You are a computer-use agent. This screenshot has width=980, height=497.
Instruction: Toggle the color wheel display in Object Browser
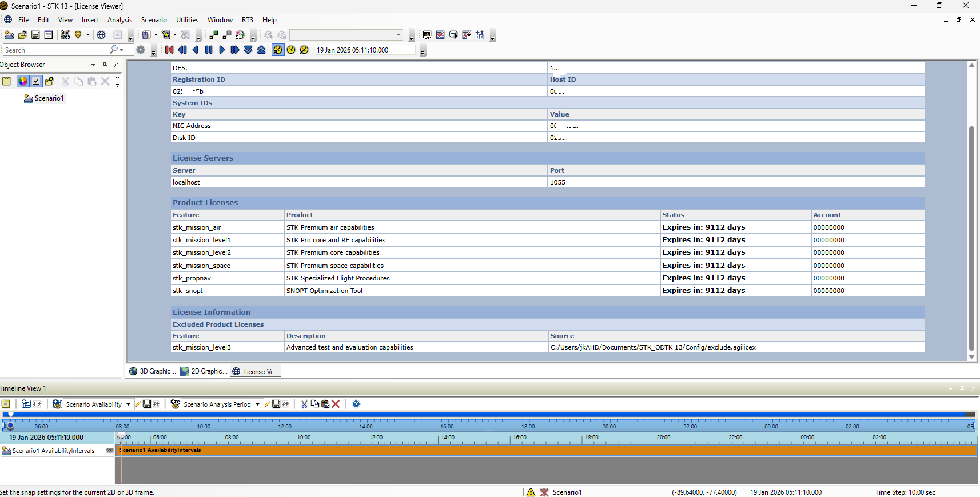point(23,81)
